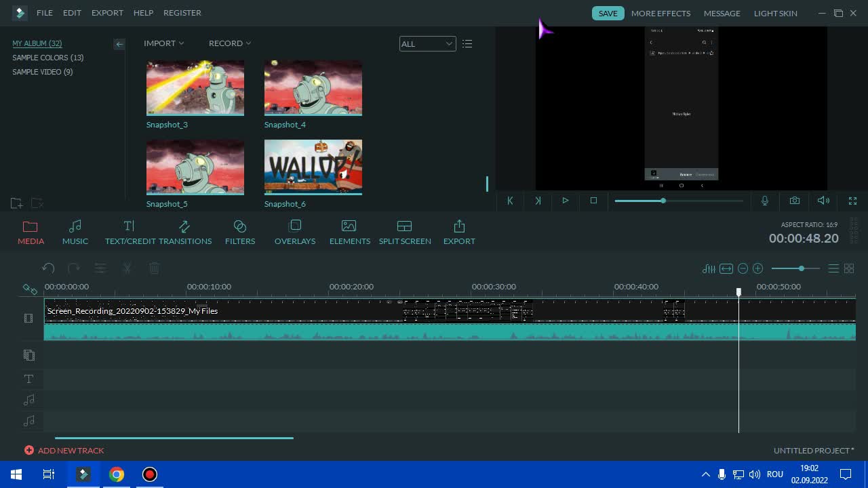Click the video track filmstrip icon

coord(28,318)
